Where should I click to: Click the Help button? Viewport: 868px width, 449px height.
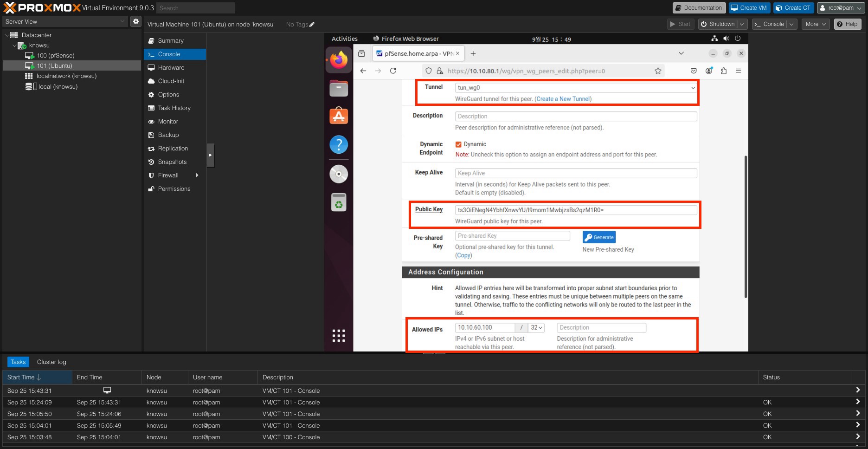[x=847, y=24]
